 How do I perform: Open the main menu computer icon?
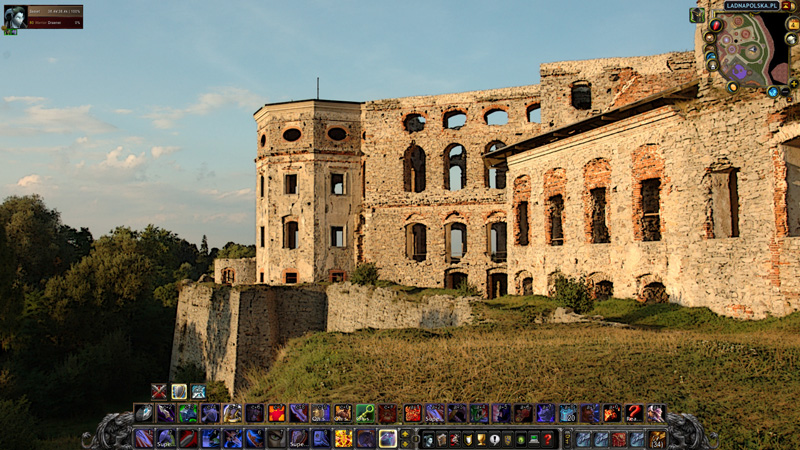(533, 439)
